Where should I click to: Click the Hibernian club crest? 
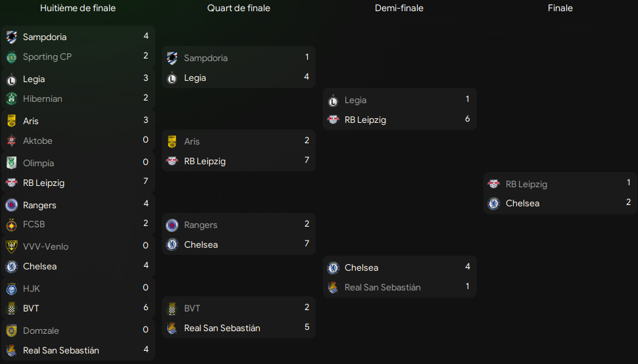point(11,99)
